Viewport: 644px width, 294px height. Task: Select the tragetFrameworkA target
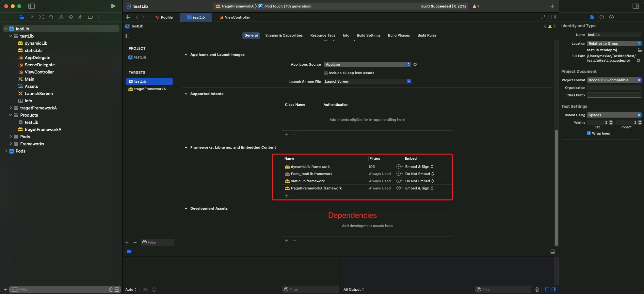149,89
